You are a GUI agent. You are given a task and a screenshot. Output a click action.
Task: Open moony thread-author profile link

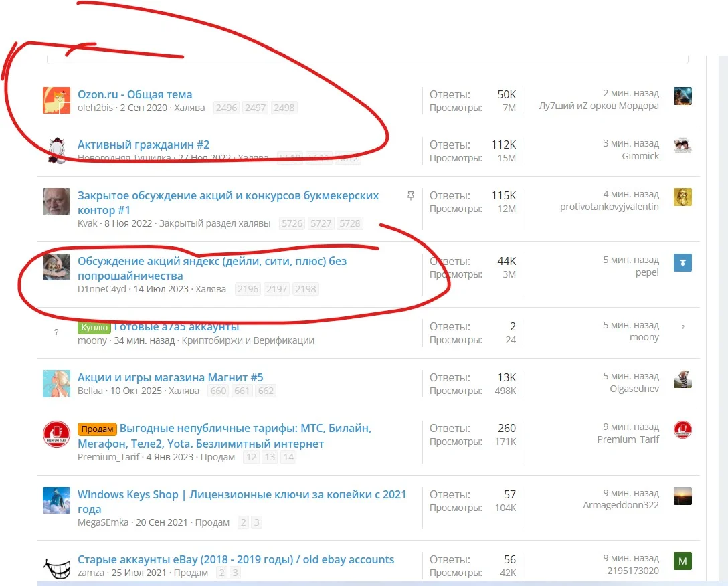[92, 340]
